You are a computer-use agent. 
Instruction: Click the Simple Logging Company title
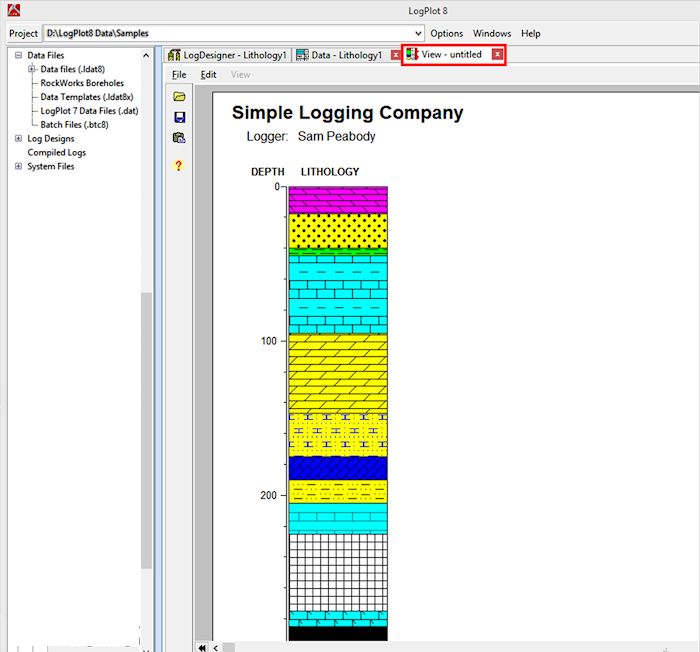(347, 113)
